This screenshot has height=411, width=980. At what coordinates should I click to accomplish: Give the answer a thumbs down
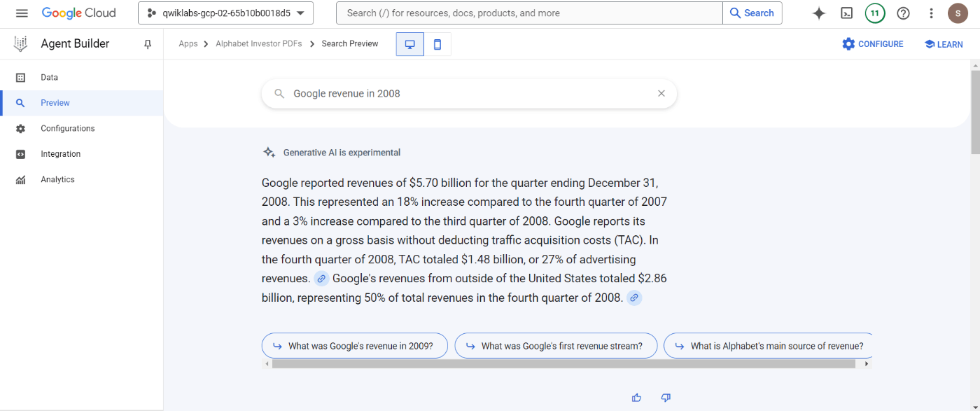pyautogui.click(x=666, y=398)
